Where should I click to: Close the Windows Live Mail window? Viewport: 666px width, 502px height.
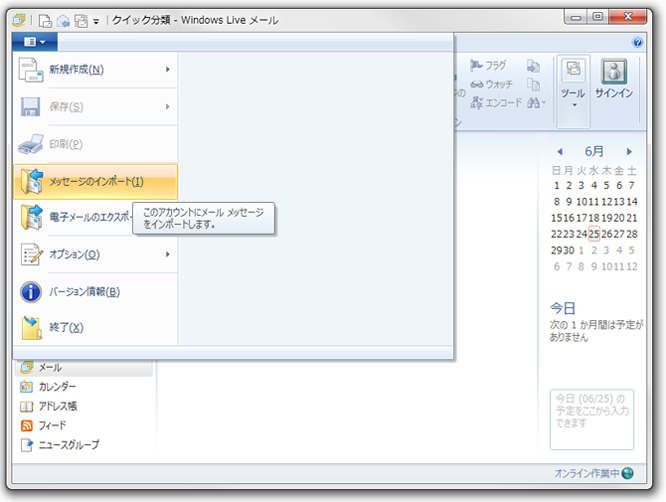(x=628, y=17)
